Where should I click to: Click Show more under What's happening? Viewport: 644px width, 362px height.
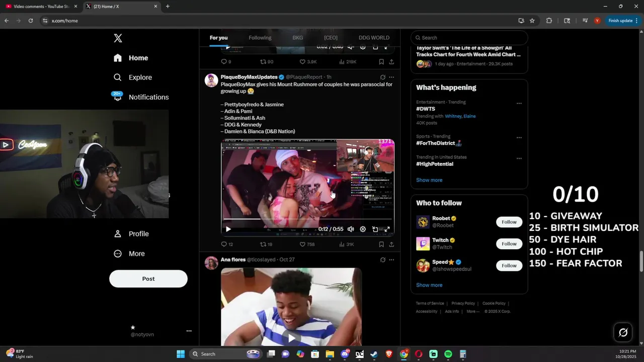coord(429,180)
